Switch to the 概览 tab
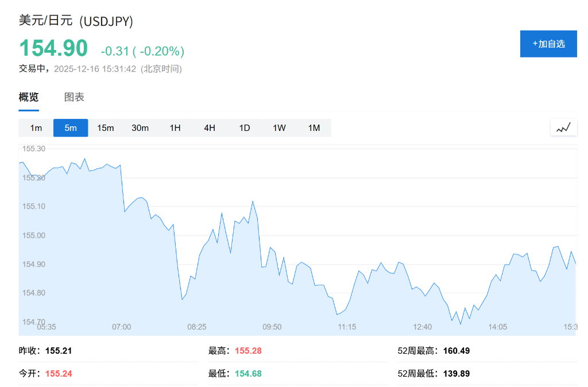 click(x=28, y=96)
